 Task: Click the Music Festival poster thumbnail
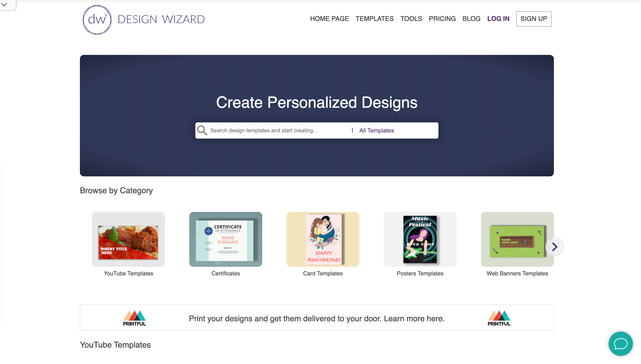point(420,239)
